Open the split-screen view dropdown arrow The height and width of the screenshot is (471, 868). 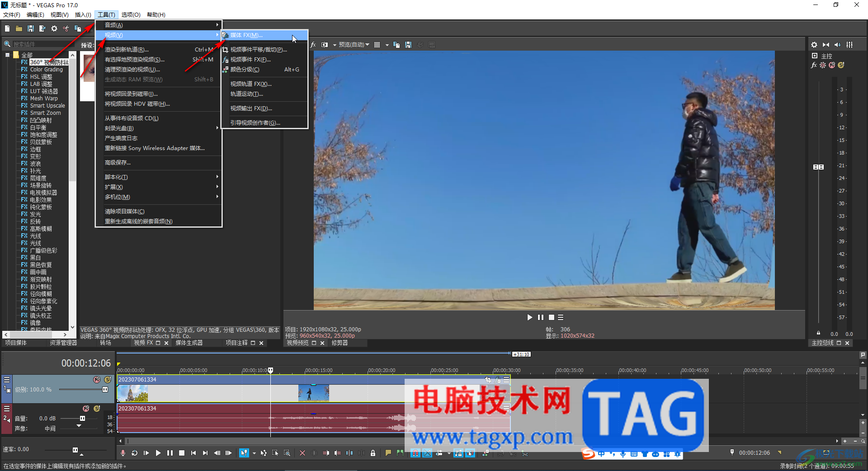(335, 45)
